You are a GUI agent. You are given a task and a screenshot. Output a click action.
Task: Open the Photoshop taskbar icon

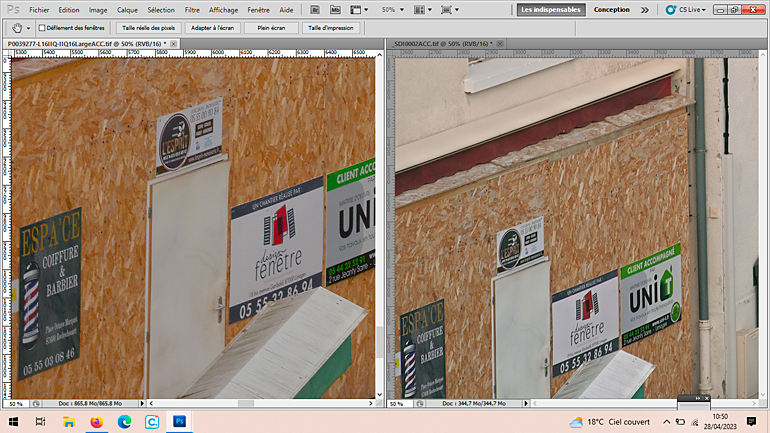179,422
